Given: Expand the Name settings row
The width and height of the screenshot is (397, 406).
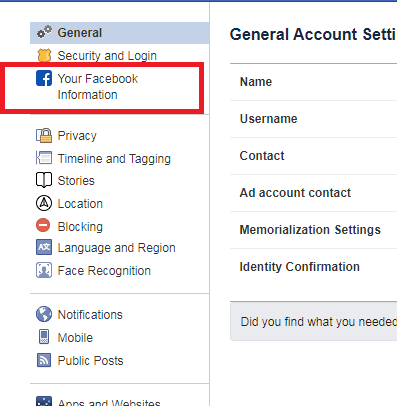Looking at the screenshot, I should (313, 82).
